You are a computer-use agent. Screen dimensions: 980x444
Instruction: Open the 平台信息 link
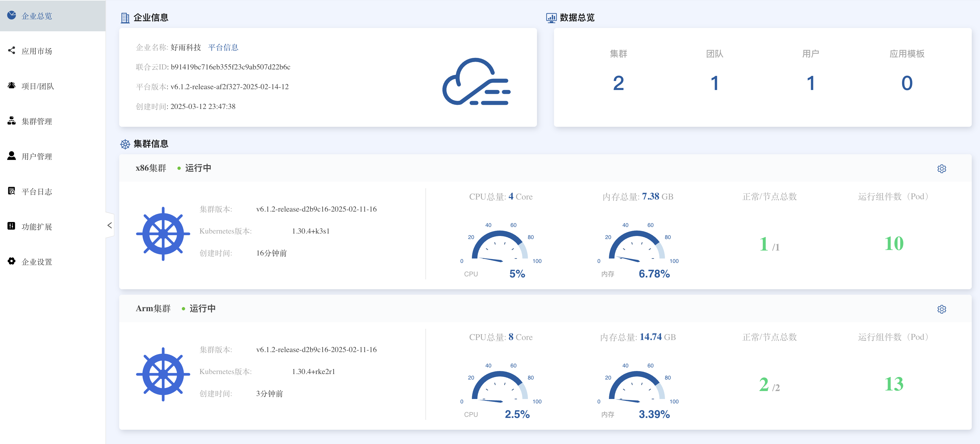click(223, 47)
